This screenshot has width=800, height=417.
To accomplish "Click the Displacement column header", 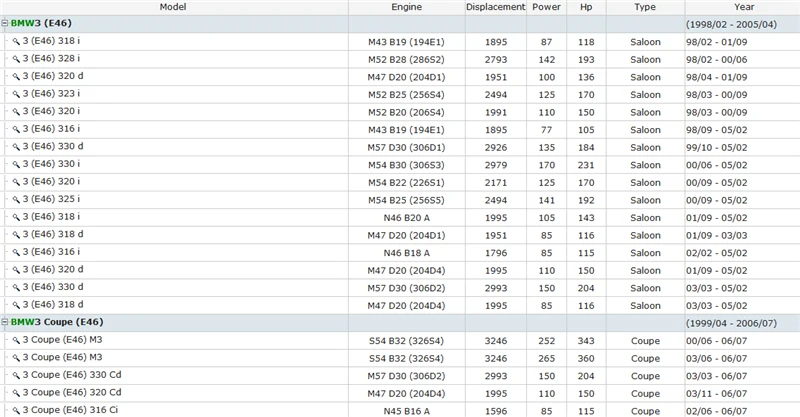I will [495, 7].
